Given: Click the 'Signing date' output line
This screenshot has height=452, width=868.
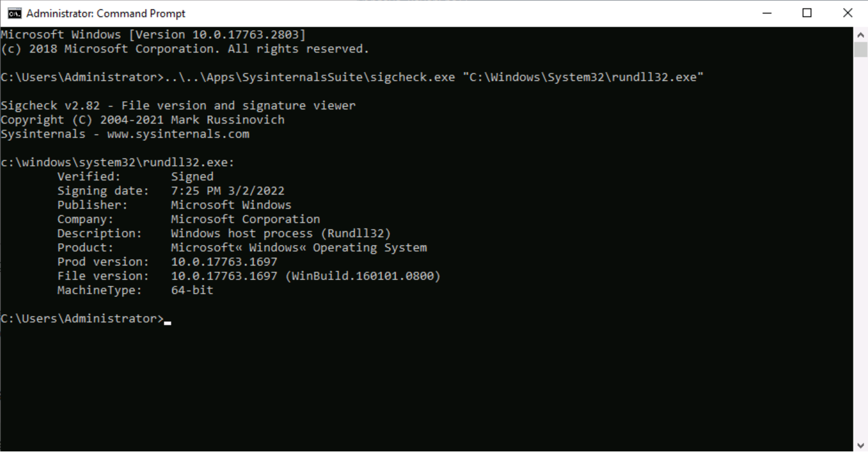Looking at the screenshot, I should click(171, 190).
